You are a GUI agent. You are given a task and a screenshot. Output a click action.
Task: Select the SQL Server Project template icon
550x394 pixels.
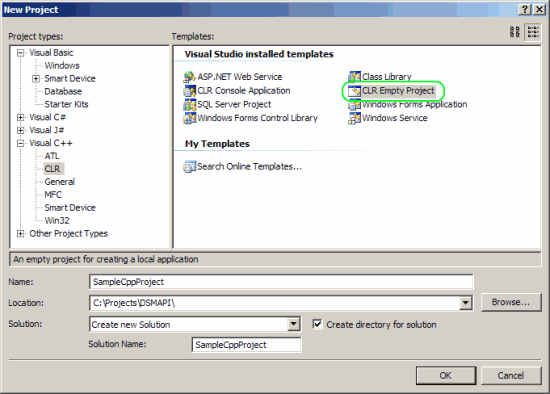tap(190, 104)
